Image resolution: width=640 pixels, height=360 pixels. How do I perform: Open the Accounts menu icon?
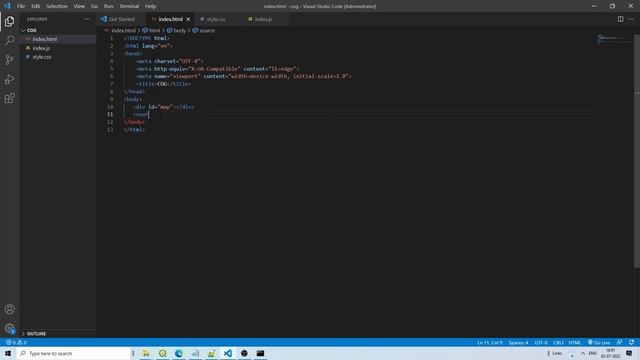tap(9, 309)
